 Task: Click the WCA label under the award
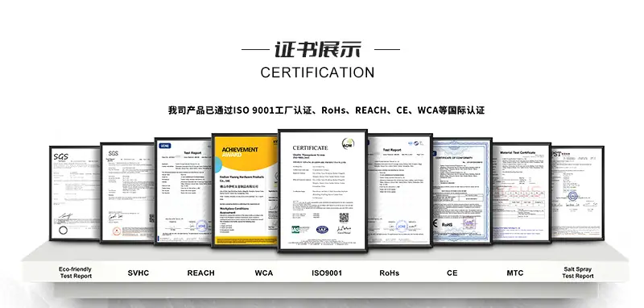[x=264, y=273]
